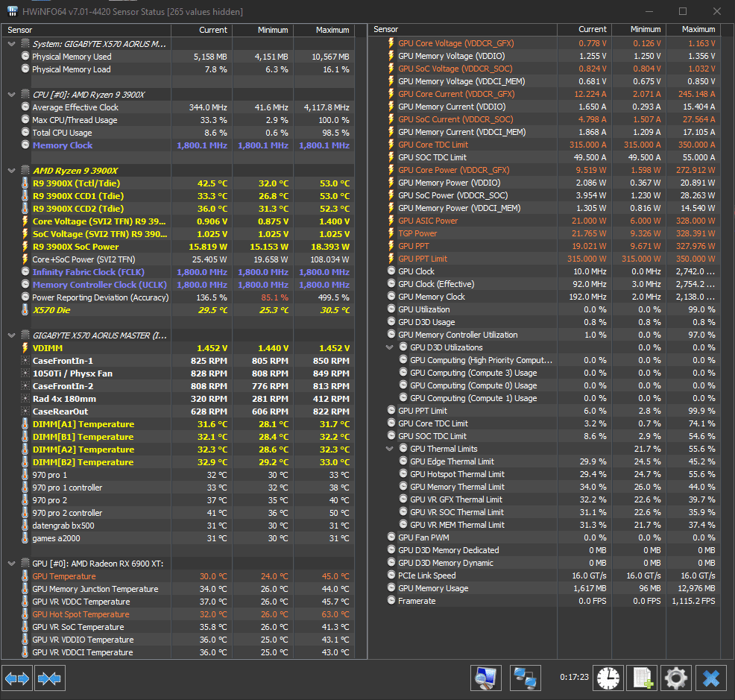
Task: Click the expand layout arrows button
Action: pyautogui.click(x=17, y=678)
